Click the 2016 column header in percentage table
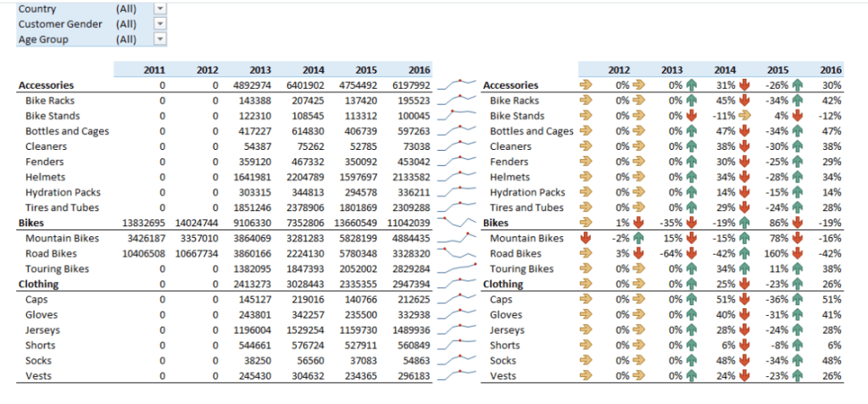 [831, 69]
